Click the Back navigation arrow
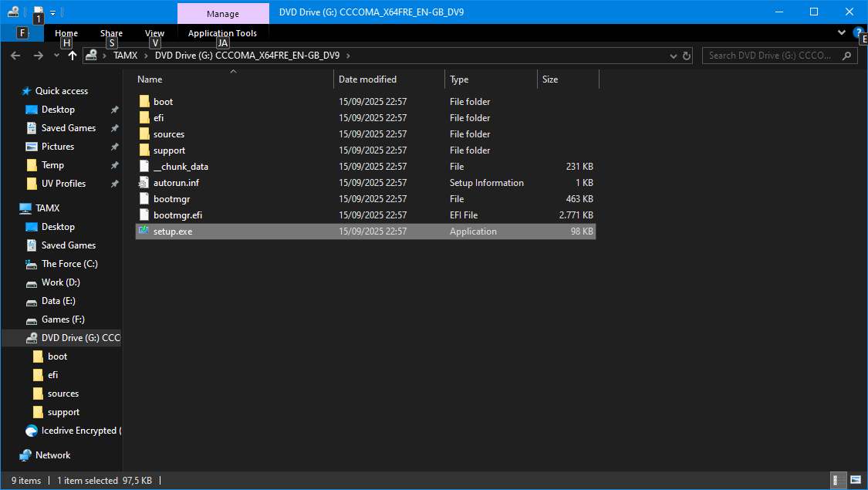The width and height of the screenshot is (868, 490). [x=15, y=56]
